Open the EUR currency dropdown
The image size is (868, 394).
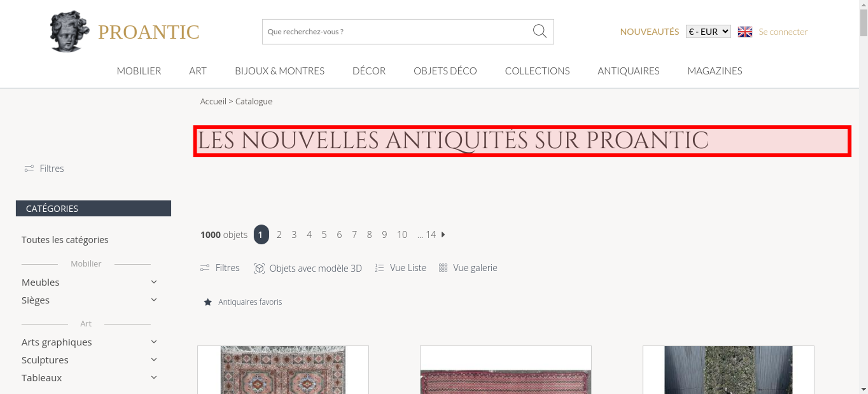click(708, 32)
